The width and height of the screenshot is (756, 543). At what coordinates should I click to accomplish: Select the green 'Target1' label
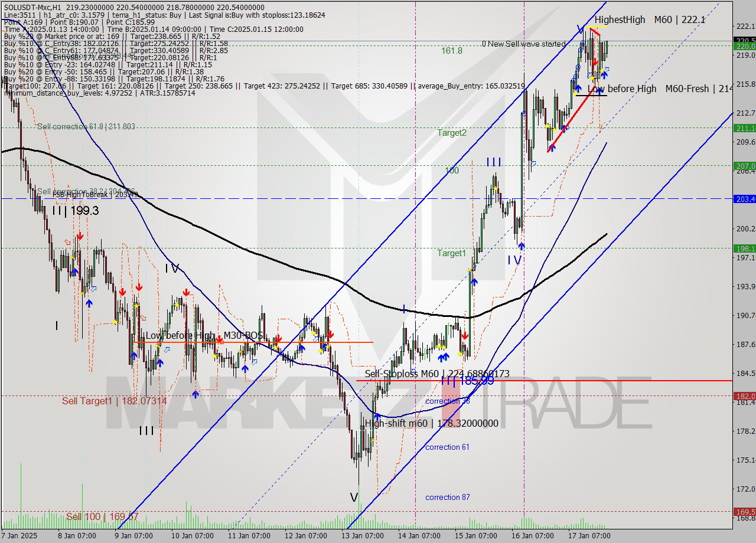tap(452, 253)
